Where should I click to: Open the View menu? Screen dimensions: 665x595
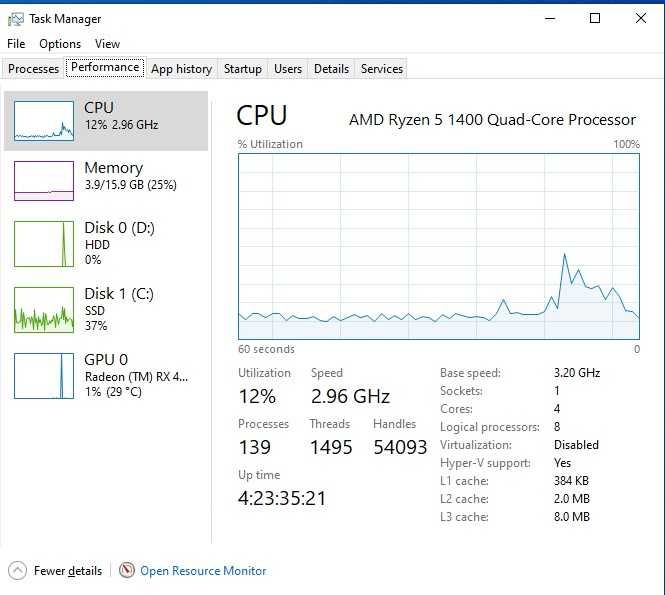coord(107,44)
